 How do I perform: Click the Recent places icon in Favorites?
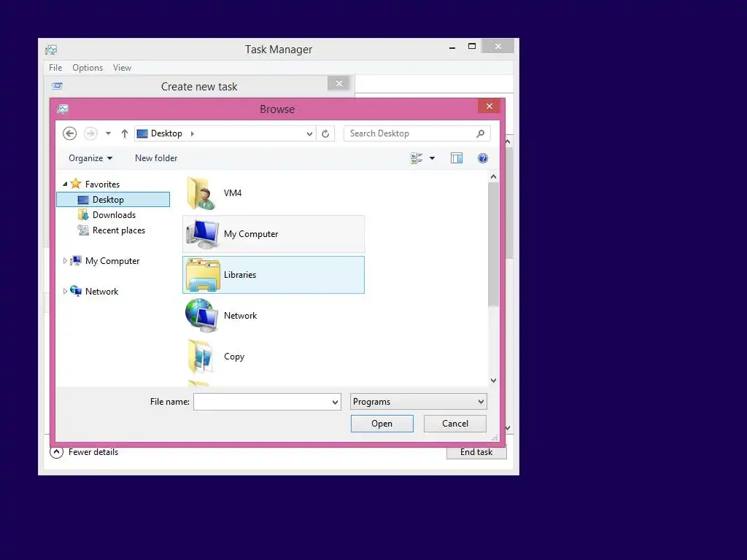tap(83, 230)
